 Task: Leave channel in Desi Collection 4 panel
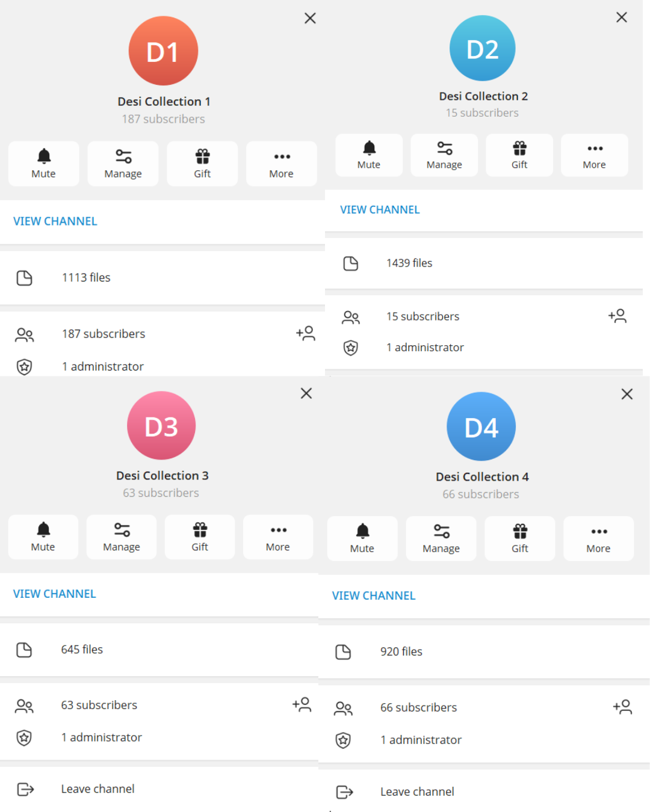484,792
